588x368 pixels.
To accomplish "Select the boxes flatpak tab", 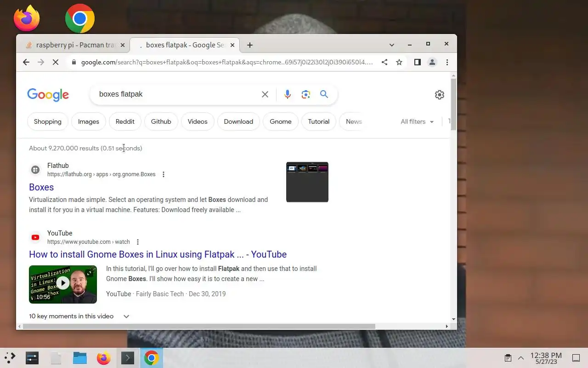I will (185, 45).
